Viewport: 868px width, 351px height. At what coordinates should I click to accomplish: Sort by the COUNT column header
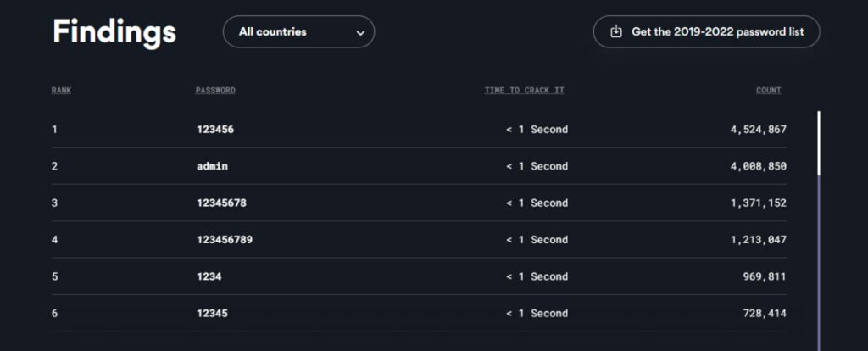(x=769, y=90)
